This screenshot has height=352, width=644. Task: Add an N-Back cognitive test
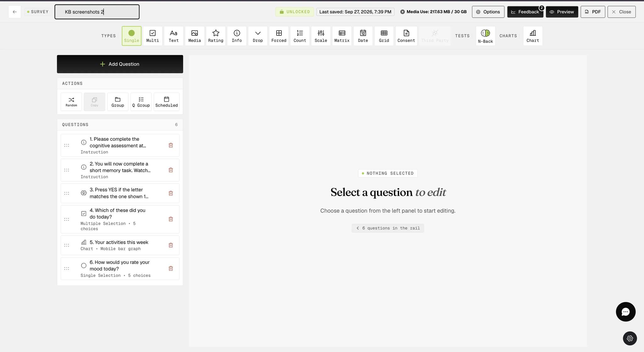486,36
